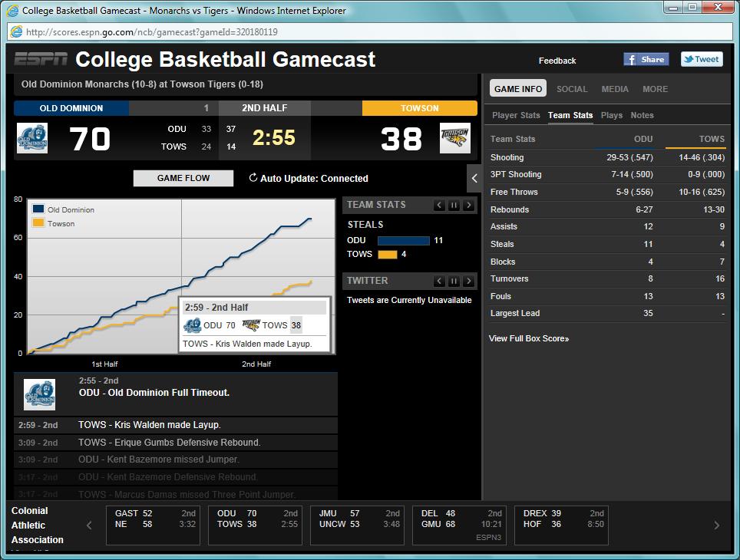Click the Tweets are Currently Unavailable message

(x=409, y=300)
